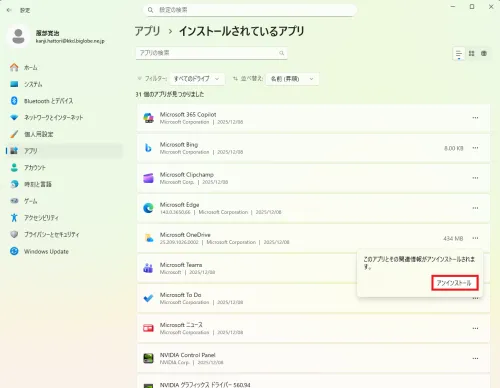Image resolution: width=500 pixels, height=388 pixels.
Task: Open the すべてのドライブ filter dropdown
Action: click(197, 79)
